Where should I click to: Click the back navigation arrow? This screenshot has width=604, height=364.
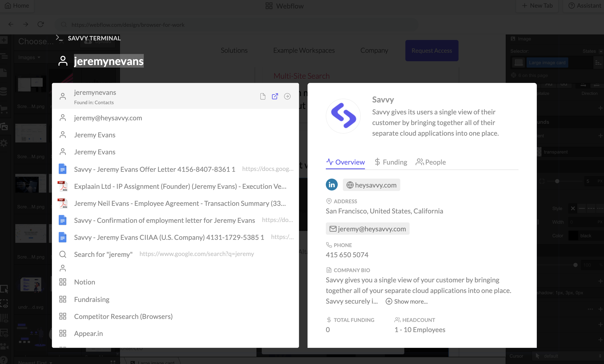(x=11, y=24)
